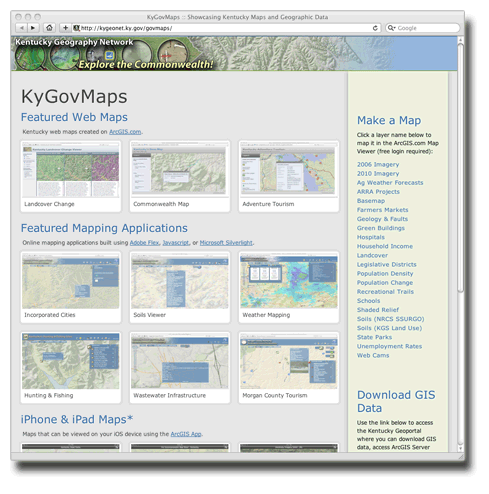Click the address bar URL field
This screenshot has width=489, height=494.
pyautogui.click(x=227, y=28)
